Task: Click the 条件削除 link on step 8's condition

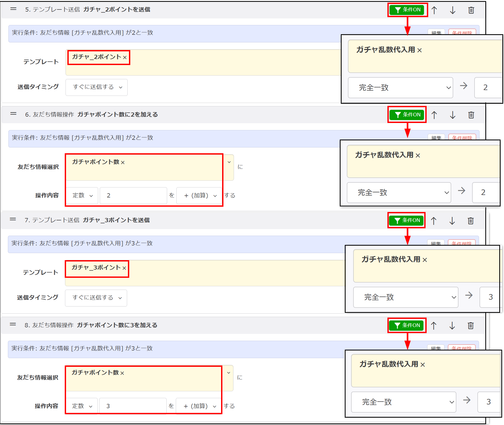Action: (462, 348)
